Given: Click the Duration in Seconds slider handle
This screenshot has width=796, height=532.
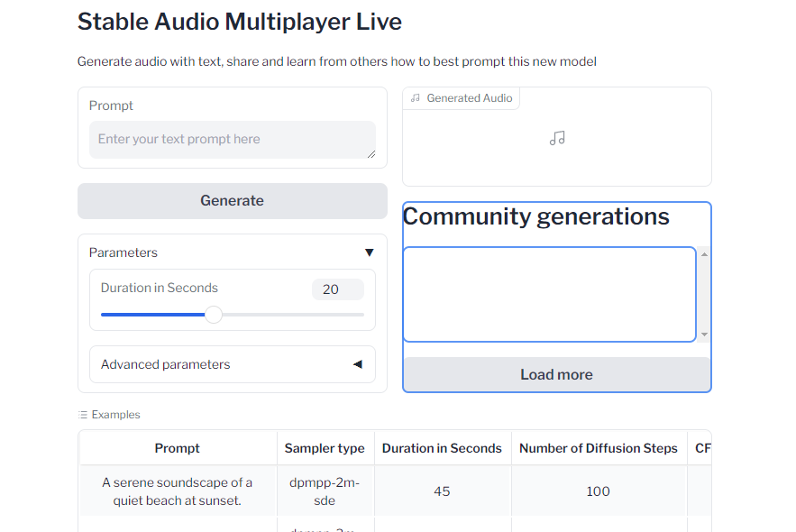Looking at the screenshot, I should pyautogui.click(x=214, y=315).
